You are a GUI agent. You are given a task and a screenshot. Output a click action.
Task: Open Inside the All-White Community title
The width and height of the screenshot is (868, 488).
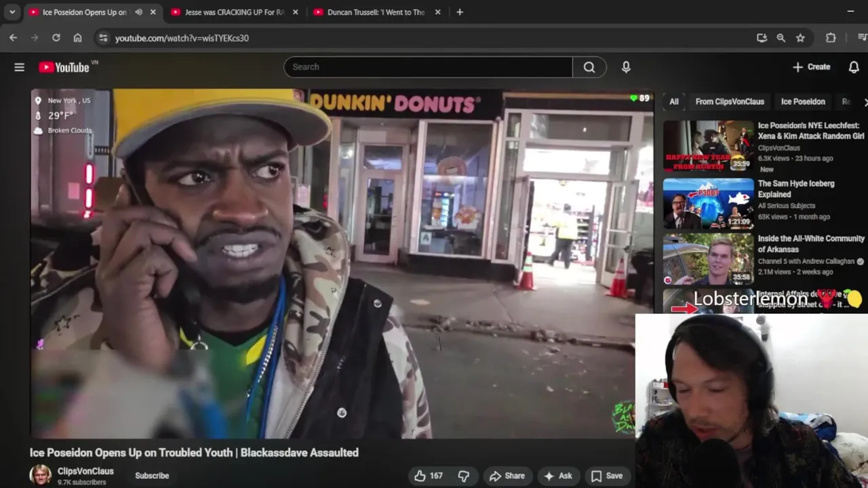pos(811,244)
